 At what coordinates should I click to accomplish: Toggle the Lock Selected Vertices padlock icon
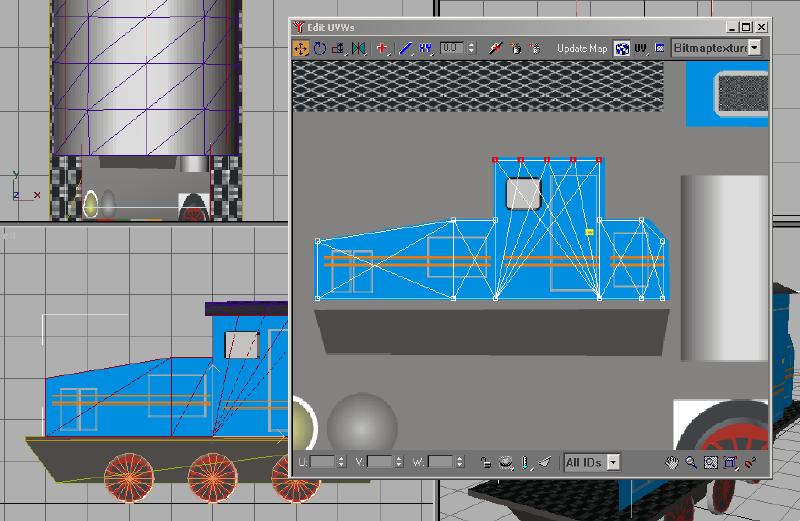point(486,463)
